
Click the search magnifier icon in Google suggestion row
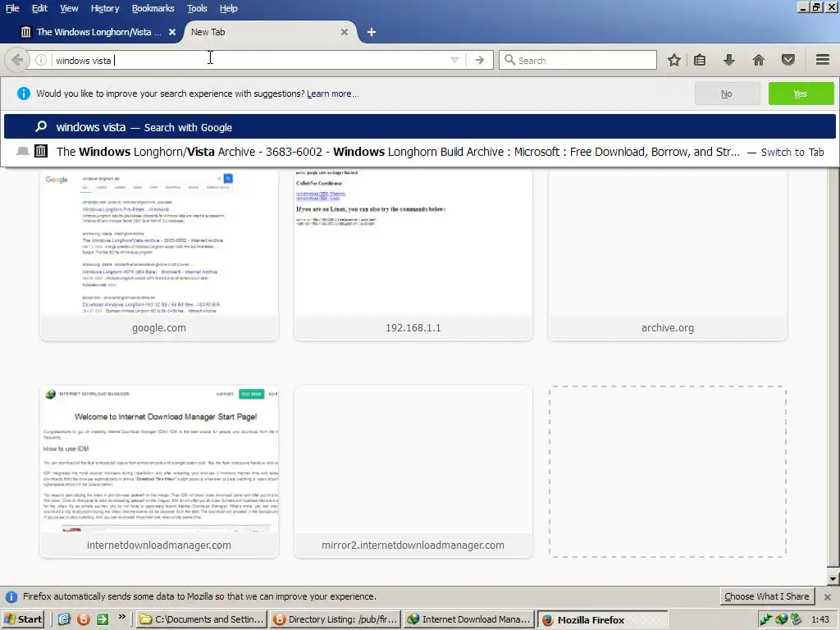41,127
